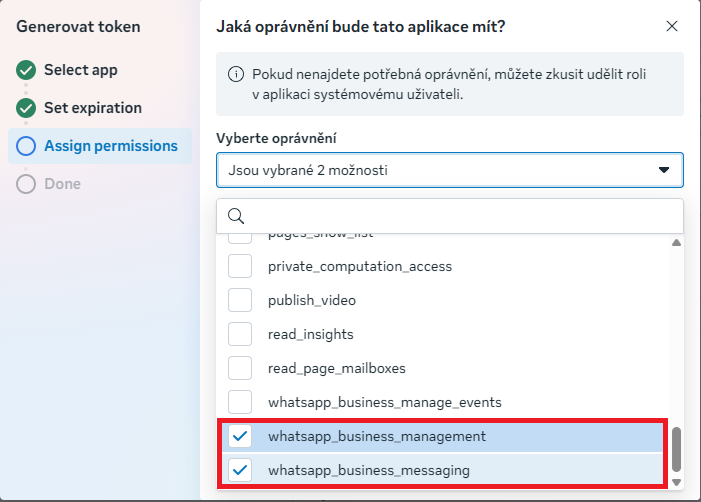
Task: Collapse the permissions dropdown arrow
Action: [x=664, y=171]
